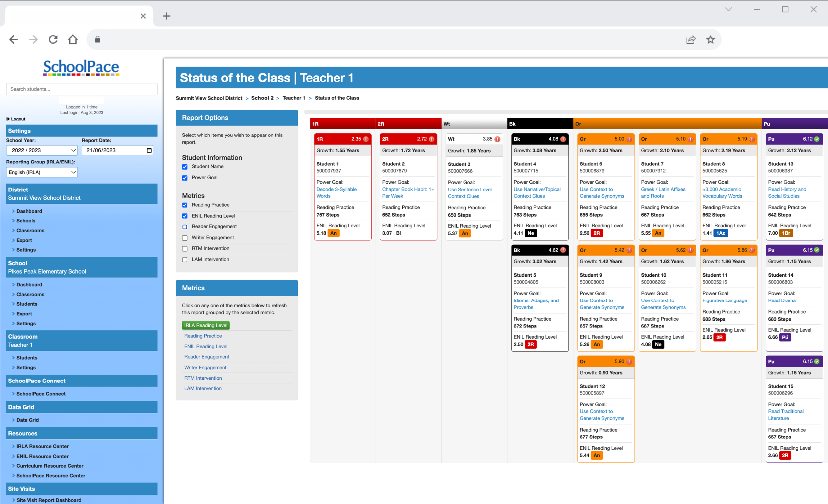This screenshot has width=828, height=504.
Task: Click the info icon on the 2R band header
Action: 434,138
